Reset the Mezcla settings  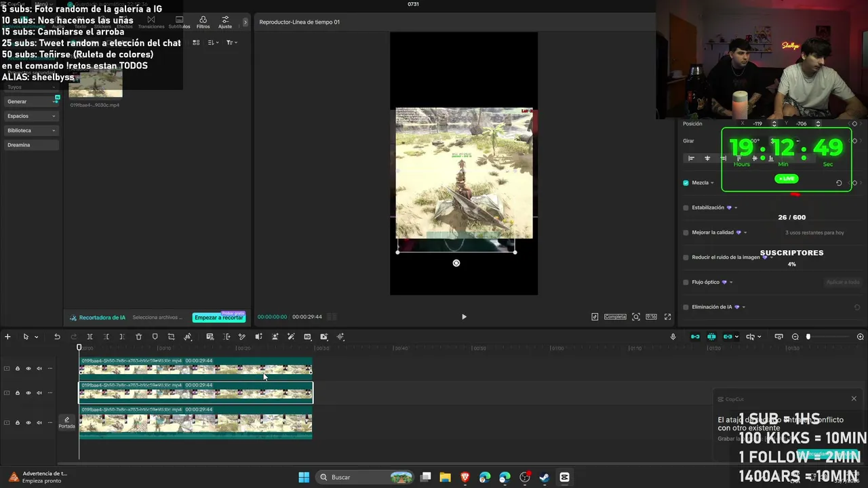(839, 183)
